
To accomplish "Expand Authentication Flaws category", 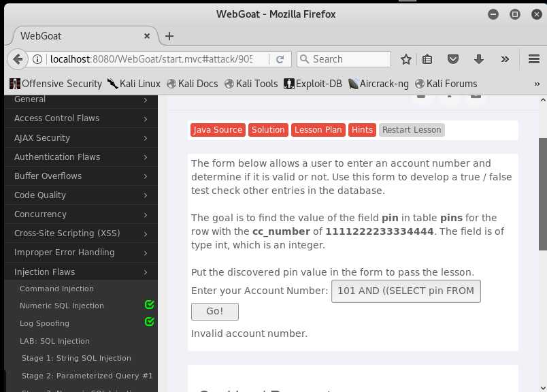I will tap(81, 157).
